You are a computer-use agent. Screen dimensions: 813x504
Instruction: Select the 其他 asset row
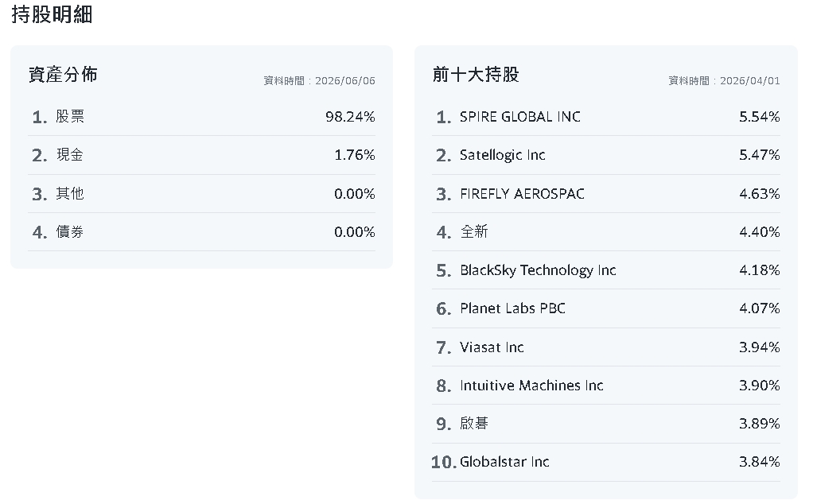tap(202, 194)
